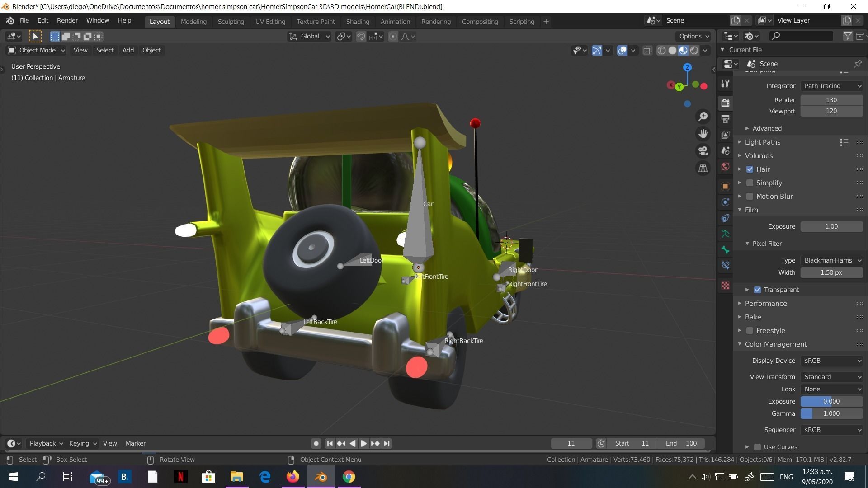Toggle proportional editing button
The height and width of the screenshot is (488, 868).
393,36
